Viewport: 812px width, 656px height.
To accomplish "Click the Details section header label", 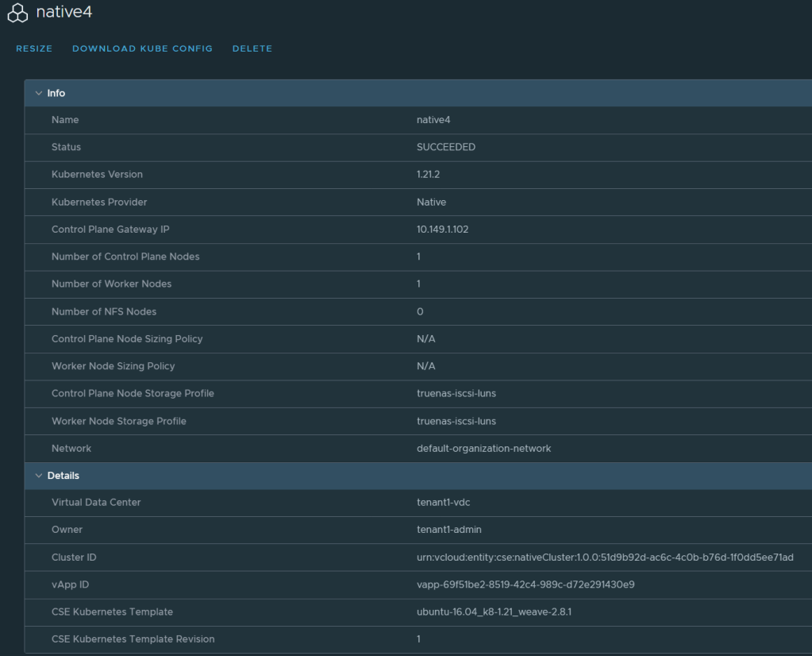I will coord(63,476).
